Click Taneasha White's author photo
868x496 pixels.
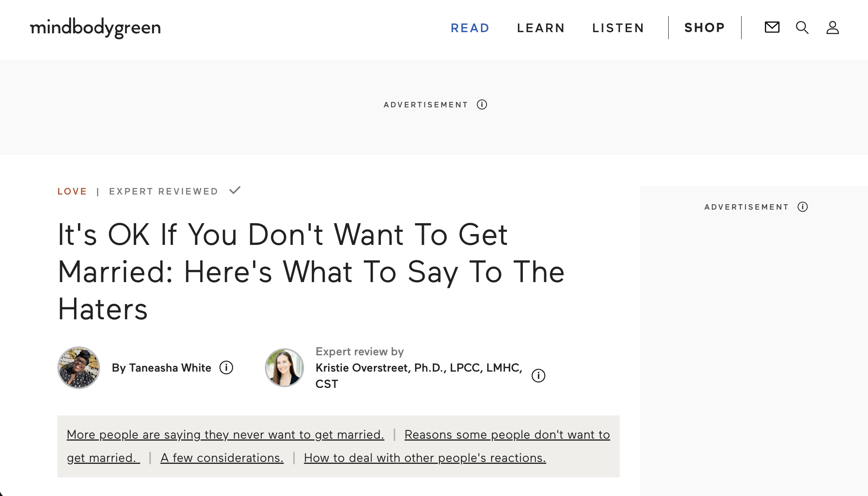[79, 367]
